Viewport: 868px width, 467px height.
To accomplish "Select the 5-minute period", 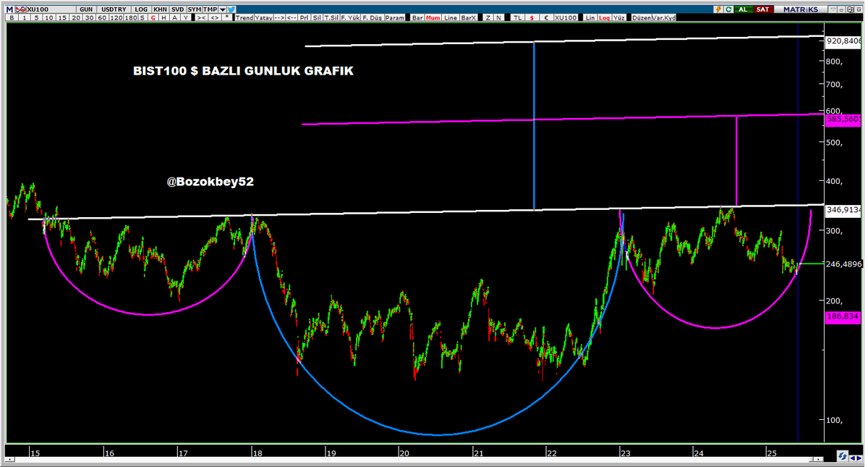I will (x=36, y=17).
